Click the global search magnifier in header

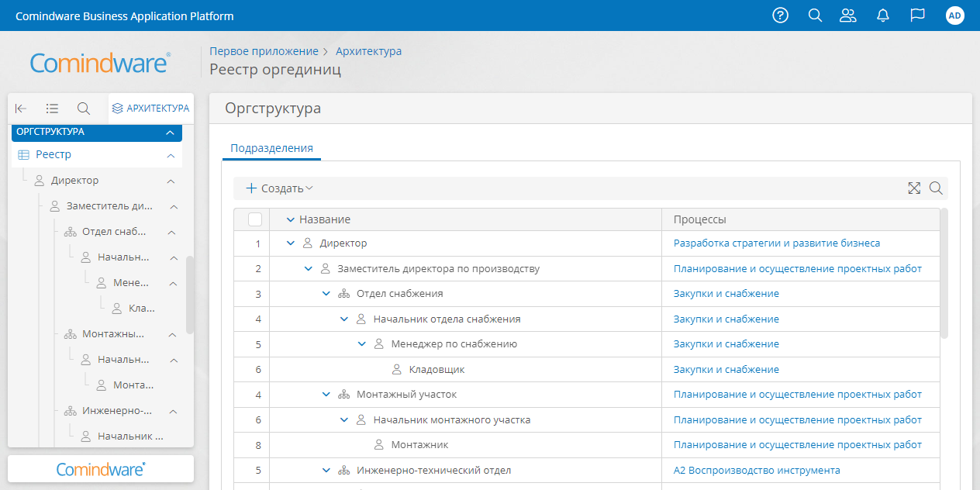(x=815, y=16)
